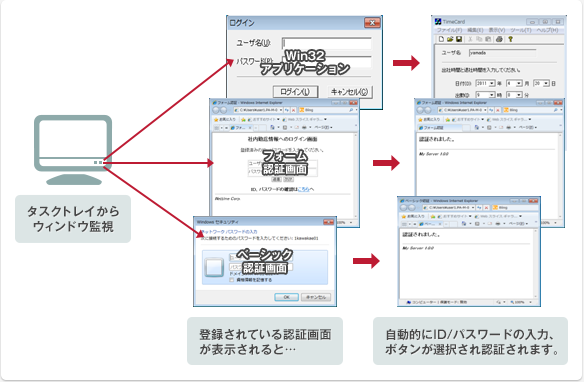Click the user picture tile in Windows Security dialog
The width and height of the screenshot is (584, 382).
click(214, 267)
